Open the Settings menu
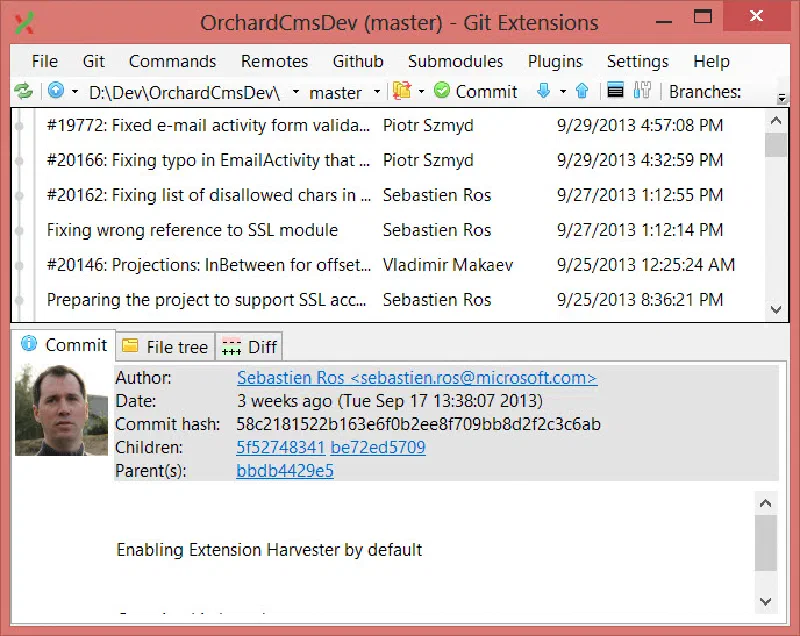 pyautogui.click(x=638, y=61)
